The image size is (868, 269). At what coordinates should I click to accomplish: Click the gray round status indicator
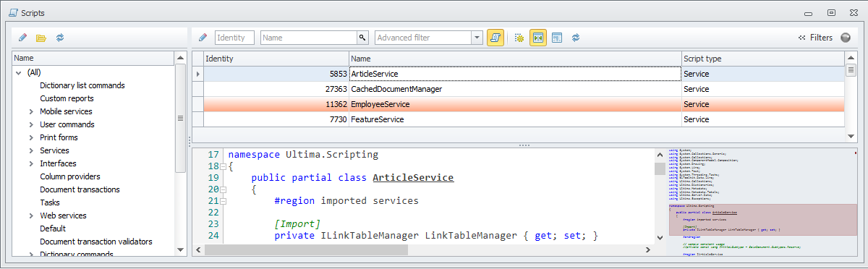point(846,38)
